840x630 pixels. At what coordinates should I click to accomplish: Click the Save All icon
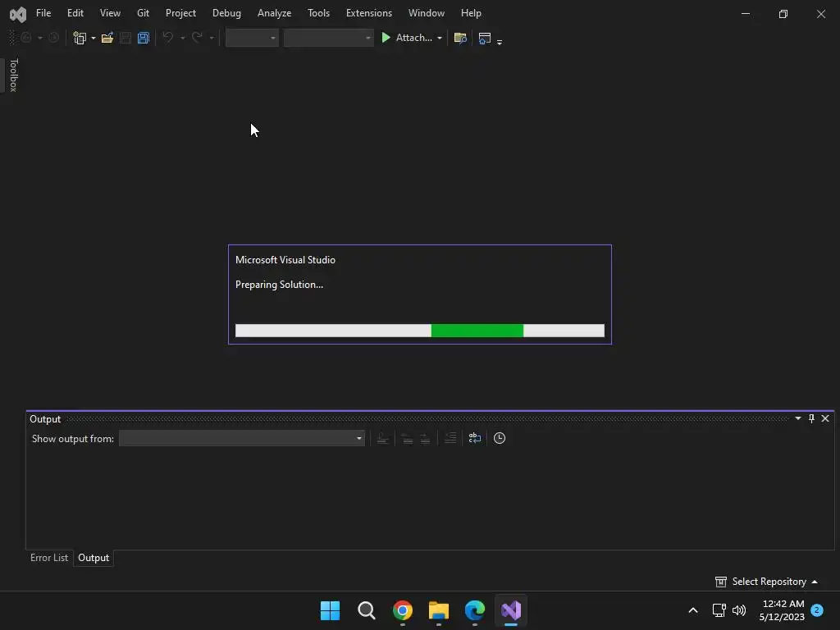click(143, 38)
